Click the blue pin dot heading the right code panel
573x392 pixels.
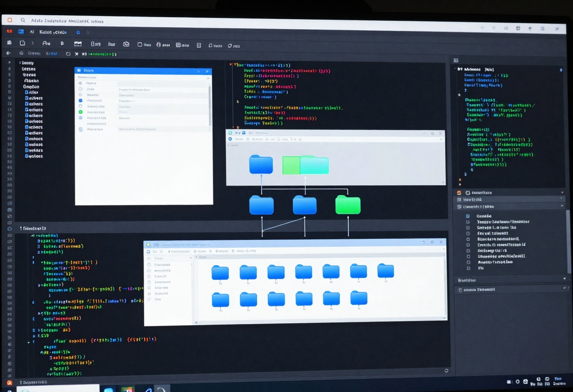[561, 70]
